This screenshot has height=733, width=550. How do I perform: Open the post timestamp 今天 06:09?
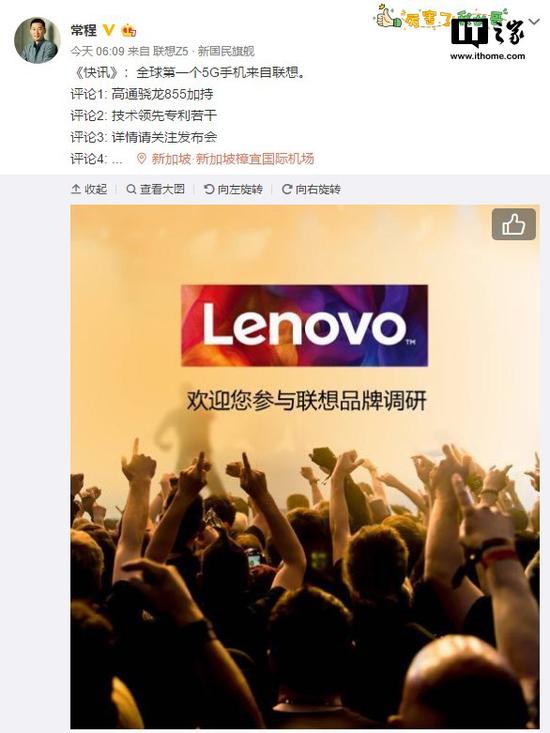(x=97, y=51)
